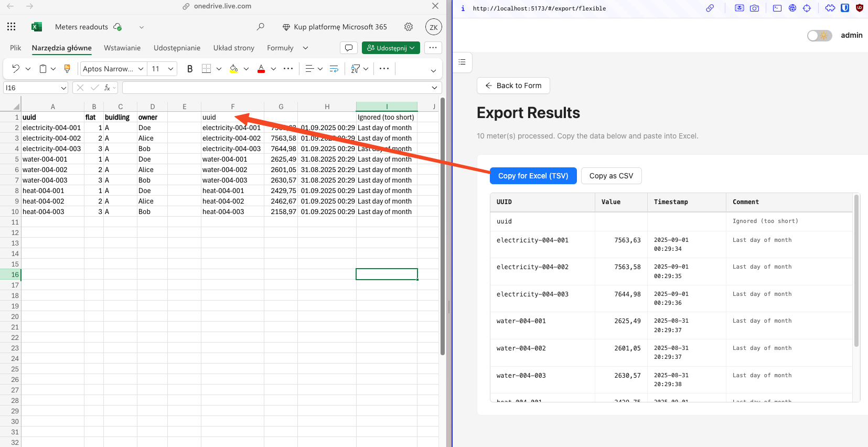This screenshot has width=868, height=447.
Task: Click the Wrap Text icon
Action: click(x=334, y=69)
